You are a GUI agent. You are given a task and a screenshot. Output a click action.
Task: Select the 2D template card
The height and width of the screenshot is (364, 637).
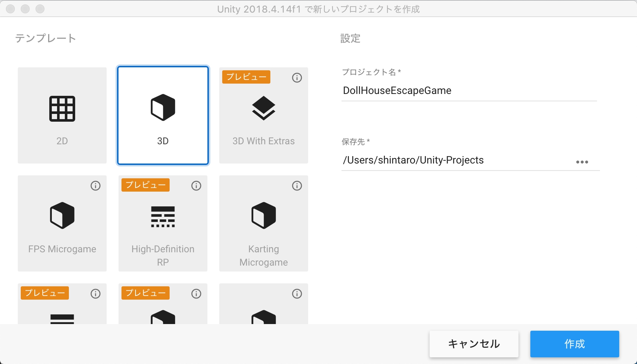pyautogui.click(x=62, y=115)
